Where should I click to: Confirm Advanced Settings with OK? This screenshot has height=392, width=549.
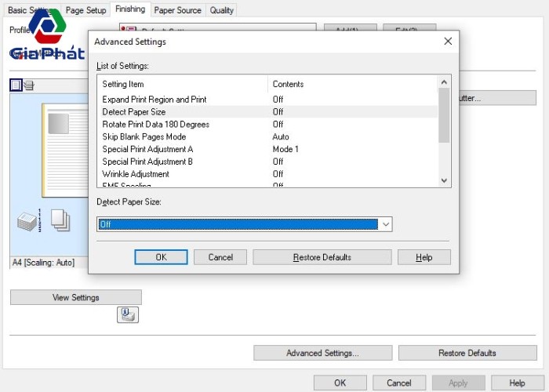pyautogui.click(x=161, y=257)
